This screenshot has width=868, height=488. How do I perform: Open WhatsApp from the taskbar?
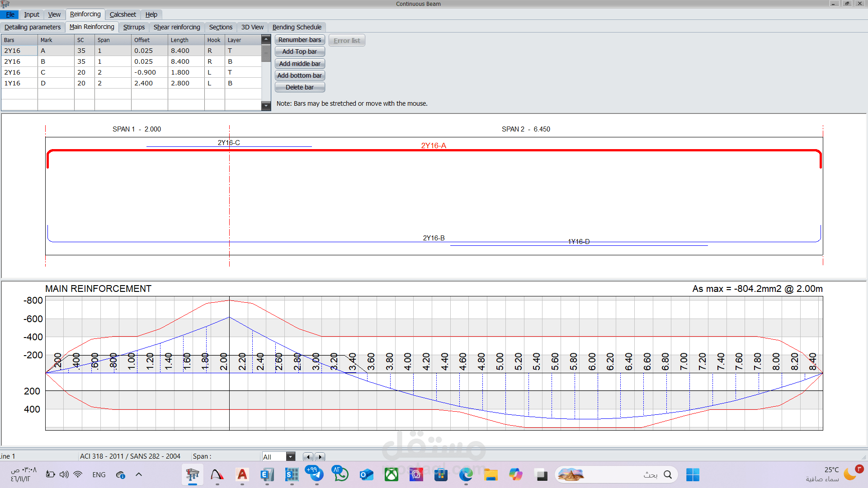pos(341,474)
